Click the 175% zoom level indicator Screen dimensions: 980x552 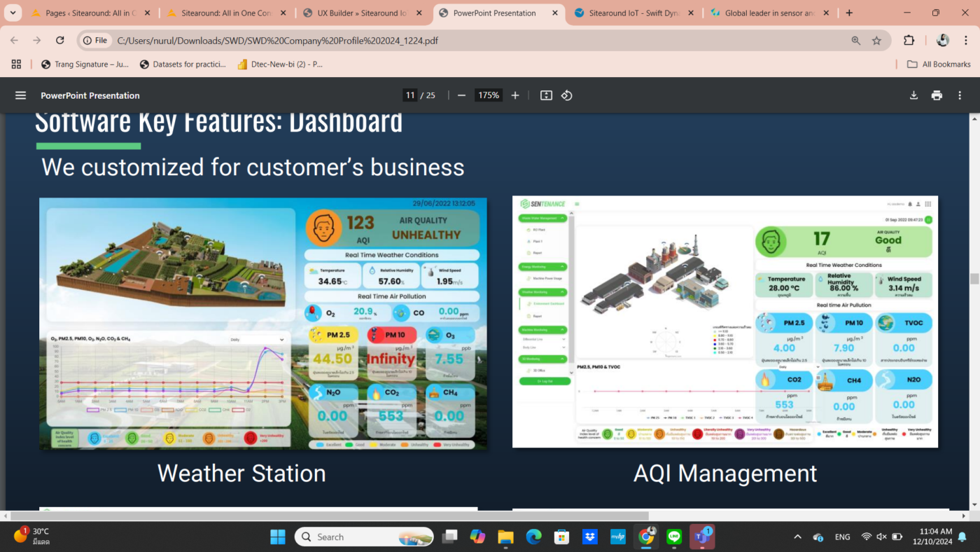[488, 95]
